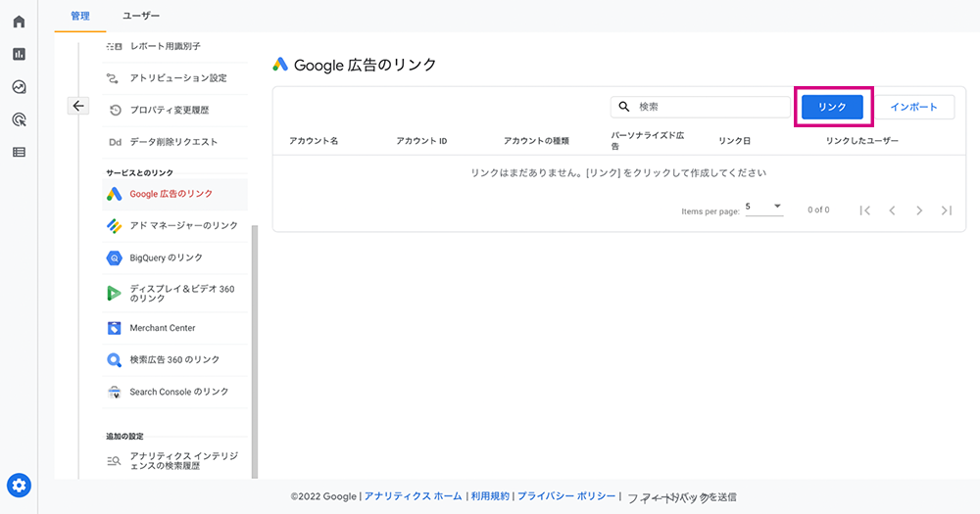
Task: Click the アカウント名 column header
Action: click(314, 141)
